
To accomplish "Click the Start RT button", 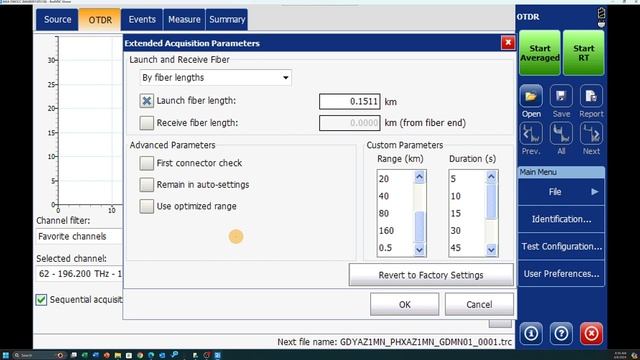I will tap(584, 53).
